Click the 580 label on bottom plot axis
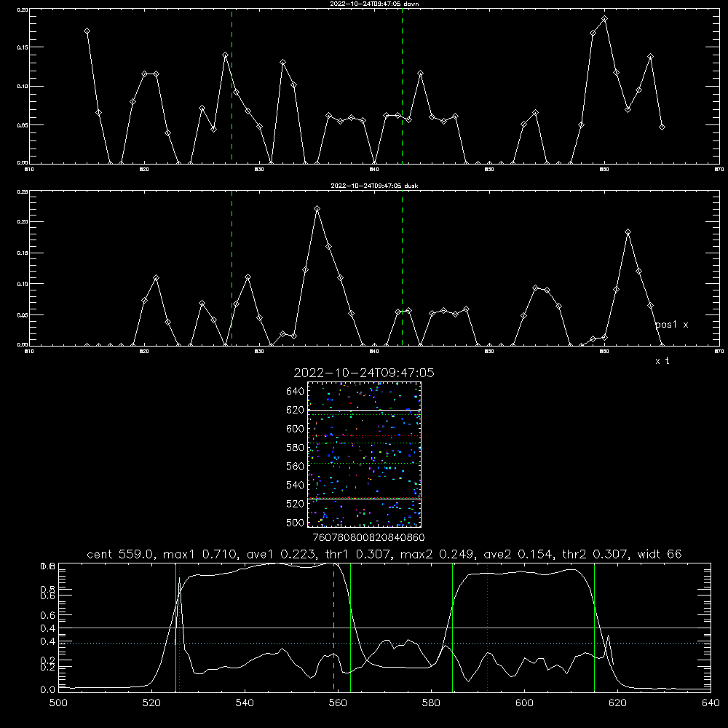Viewport: 728px width, 728px height. coord(431,703)
